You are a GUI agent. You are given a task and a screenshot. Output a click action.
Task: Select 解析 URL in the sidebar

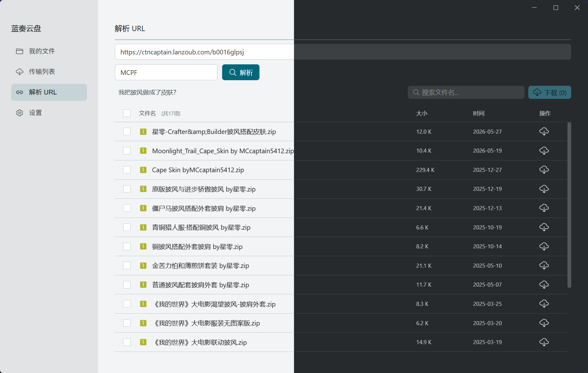49,92
